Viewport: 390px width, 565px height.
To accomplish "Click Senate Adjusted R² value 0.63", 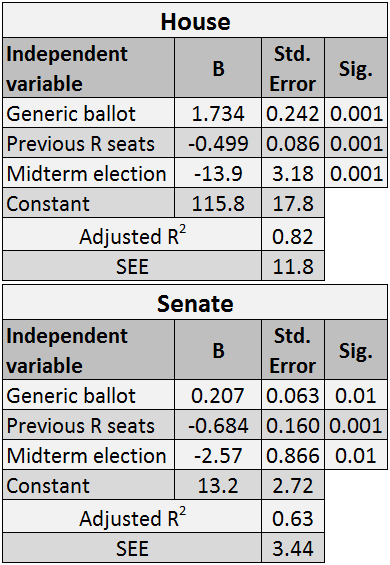I will [x=293, y=517].
